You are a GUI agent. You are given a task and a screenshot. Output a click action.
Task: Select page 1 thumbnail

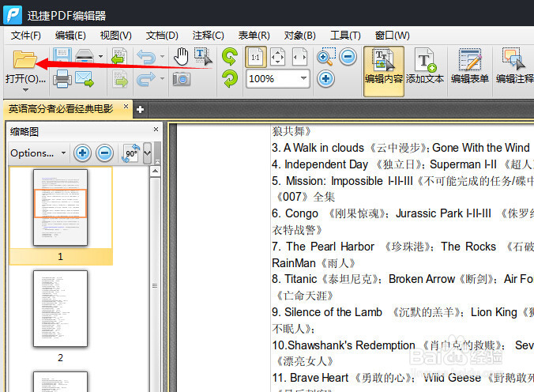point(61,207)
